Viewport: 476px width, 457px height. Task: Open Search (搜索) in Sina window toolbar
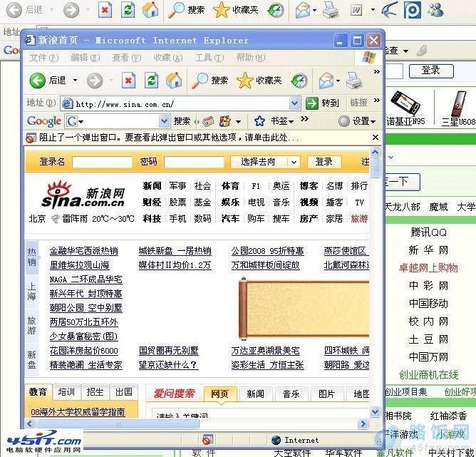pyautogui.click(x=209, y=81)
